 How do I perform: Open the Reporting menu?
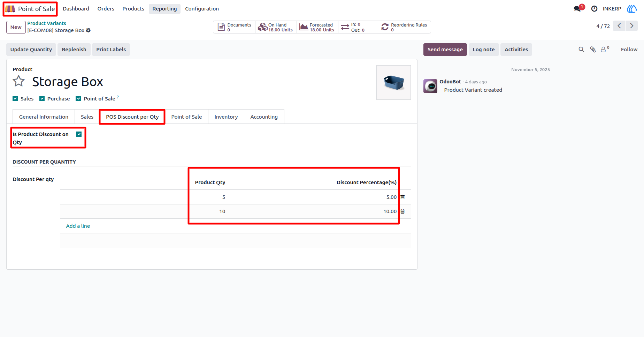164,9
